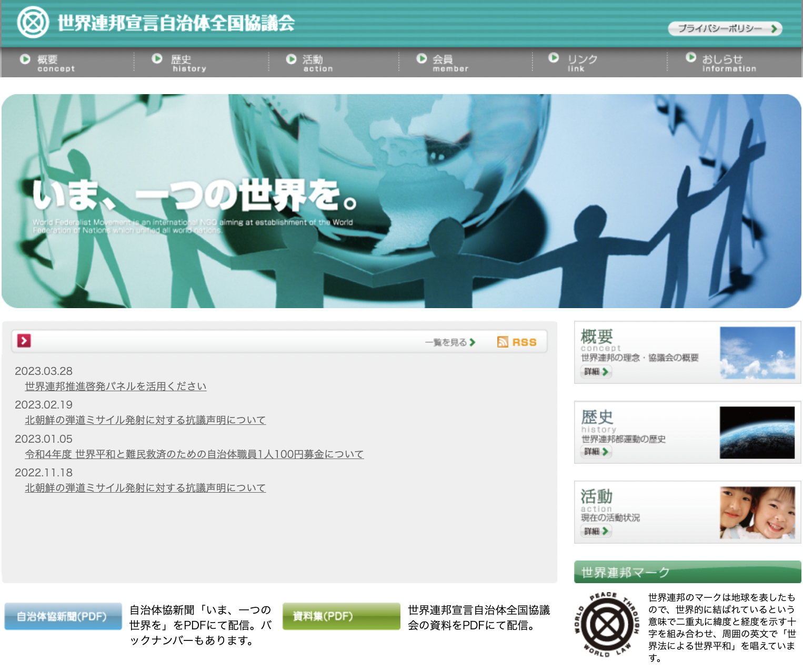This screenshot has width=803, height=672.
Task: Click the earth thumbnail in 歴史 card
Action: 757,433
